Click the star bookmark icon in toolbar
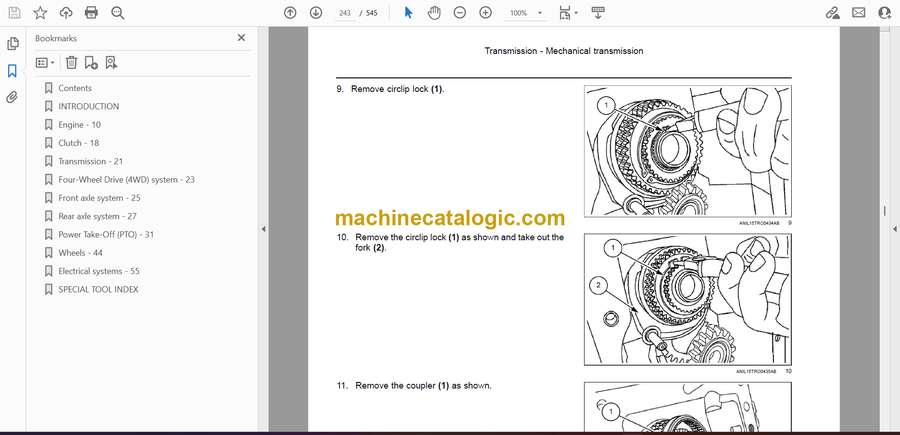Screen dimensions: 900x435 [x=40, y=13]
